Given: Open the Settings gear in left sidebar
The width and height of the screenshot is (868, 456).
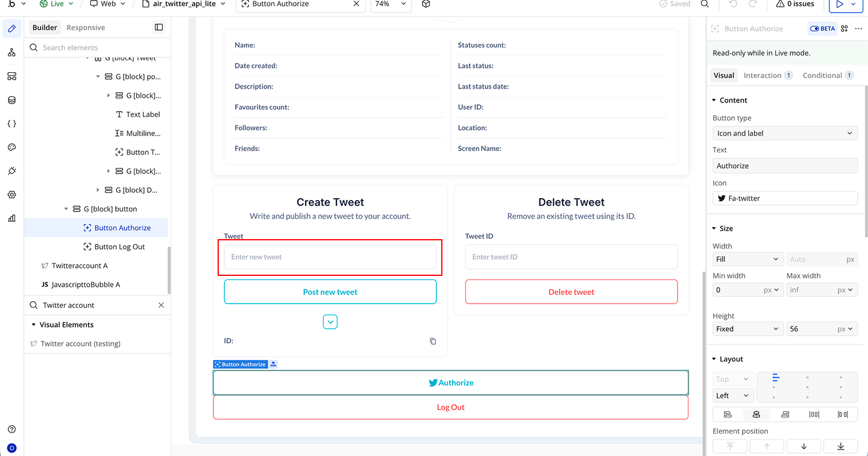Looking at the screenshot, I should (11, 195).
